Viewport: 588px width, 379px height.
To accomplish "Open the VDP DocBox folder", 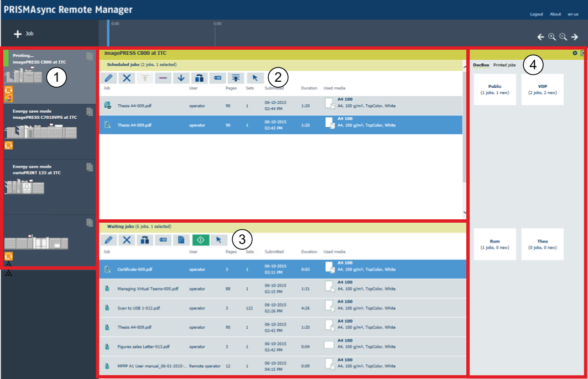I will [543, 89].
